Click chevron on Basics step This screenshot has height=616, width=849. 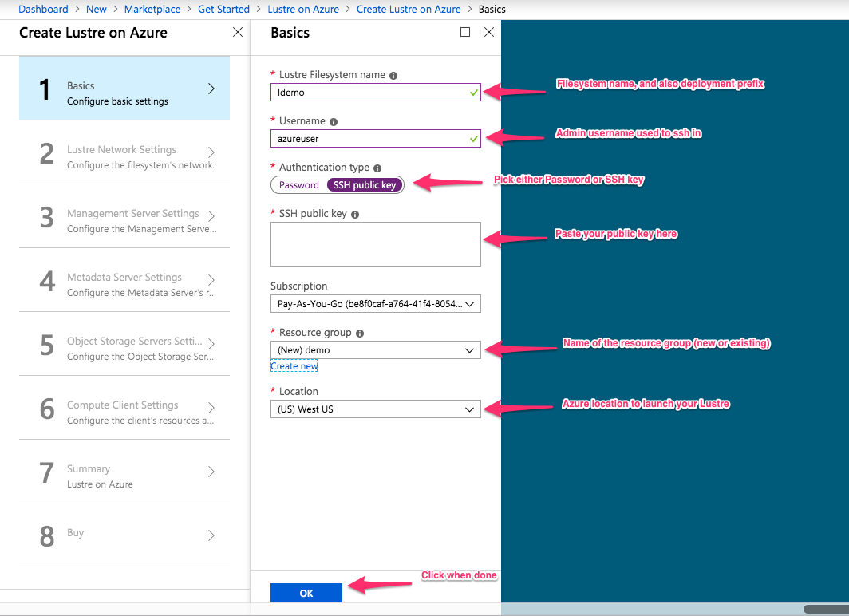pos(211,89)
